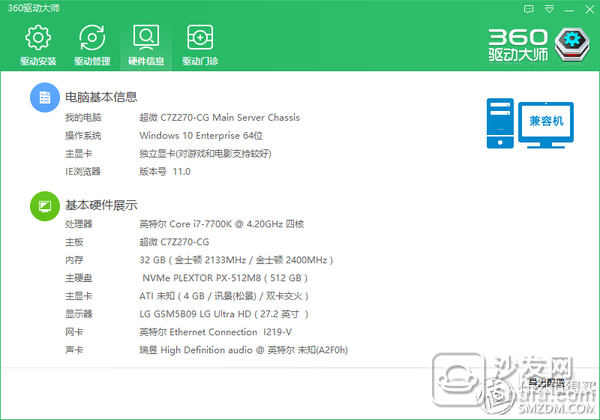Click the monitor value 'LG GSM5B09 LG Ultra HD'
Viewport: 600px width, 420px height.
(x=195, y=314)
